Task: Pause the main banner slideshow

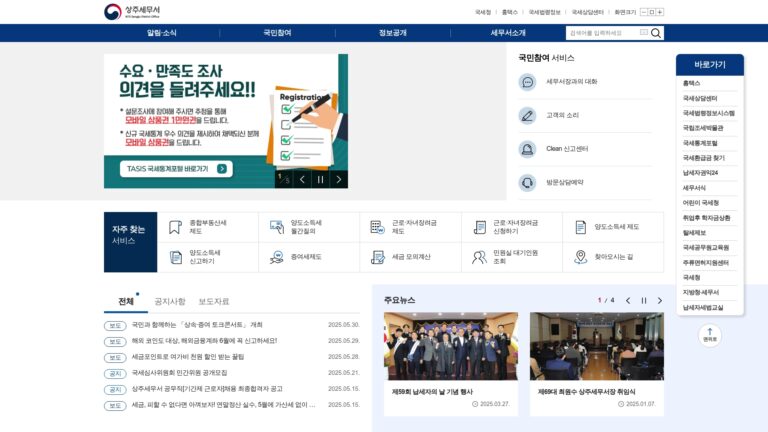Action: (320, 180)
